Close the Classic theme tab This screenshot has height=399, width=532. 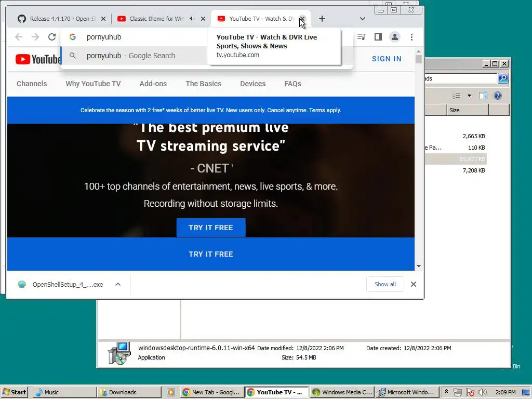tap(203, 19)
